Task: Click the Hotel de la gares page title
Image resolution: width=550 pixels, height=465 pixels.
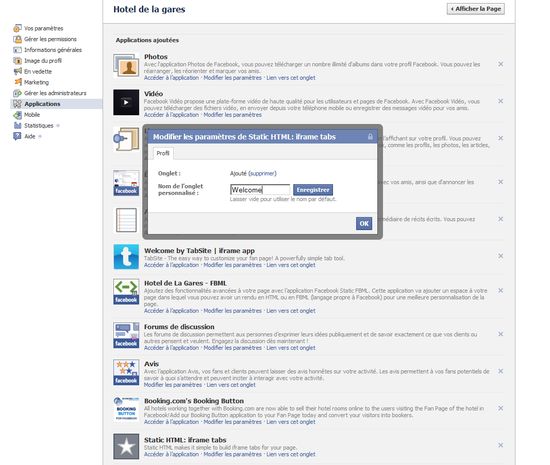Action: coord(149,9)
